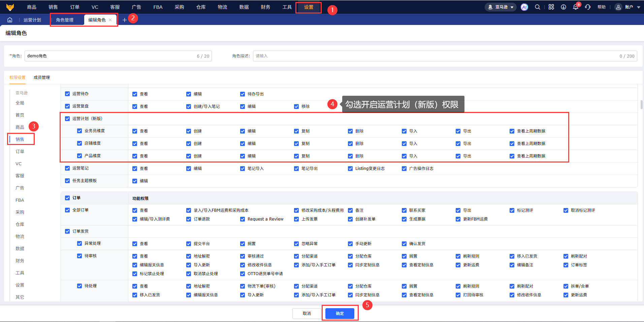Viewport: 644px width, 322px height.
Task: Add a new tab with plus icon
Action: pyautogui.click(x=124, y=20)
